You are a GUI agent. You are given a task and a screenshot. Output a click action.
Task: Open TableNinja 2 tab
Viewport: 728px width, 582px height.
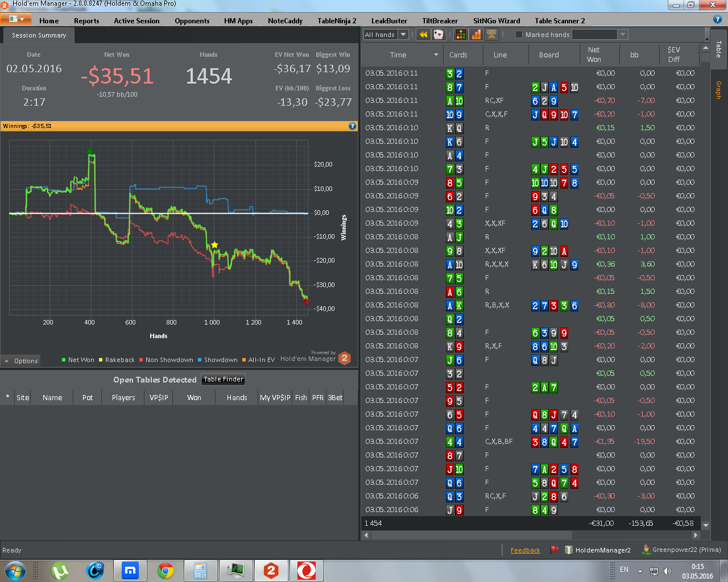point(337,21)
